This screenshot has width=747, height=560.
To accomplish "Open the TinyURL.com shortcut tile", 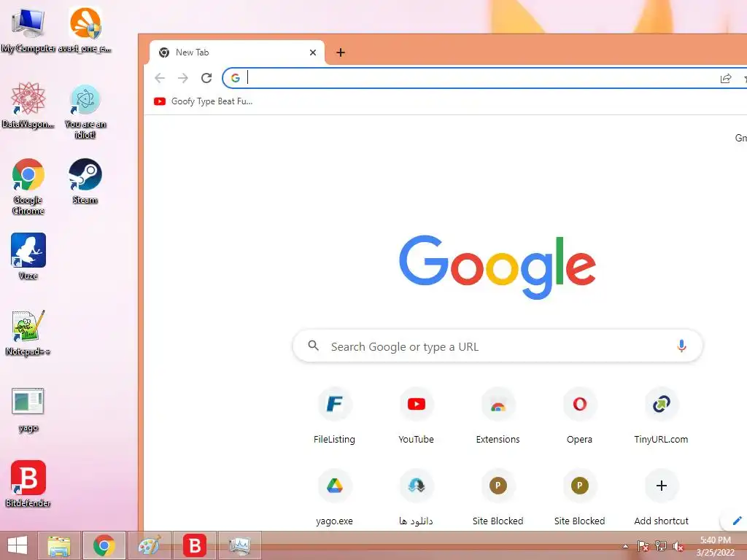I will point(661,417).
